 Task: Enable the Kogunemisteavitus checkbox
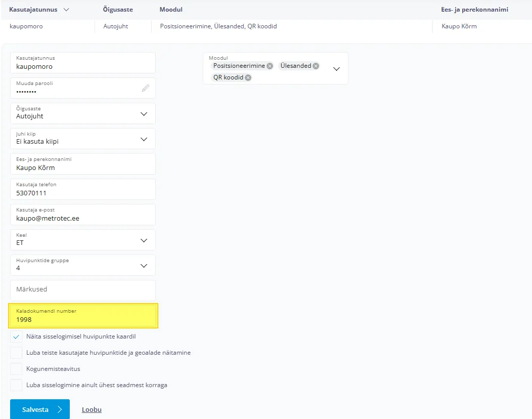coord(16,369)
